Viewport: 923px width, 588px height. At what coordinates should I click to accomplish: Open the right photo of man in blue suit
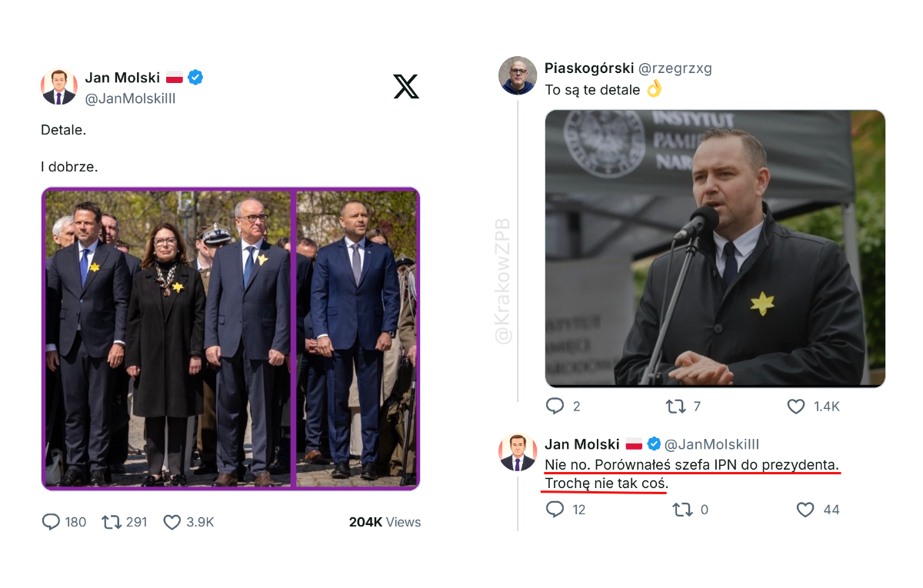[357, 338]
